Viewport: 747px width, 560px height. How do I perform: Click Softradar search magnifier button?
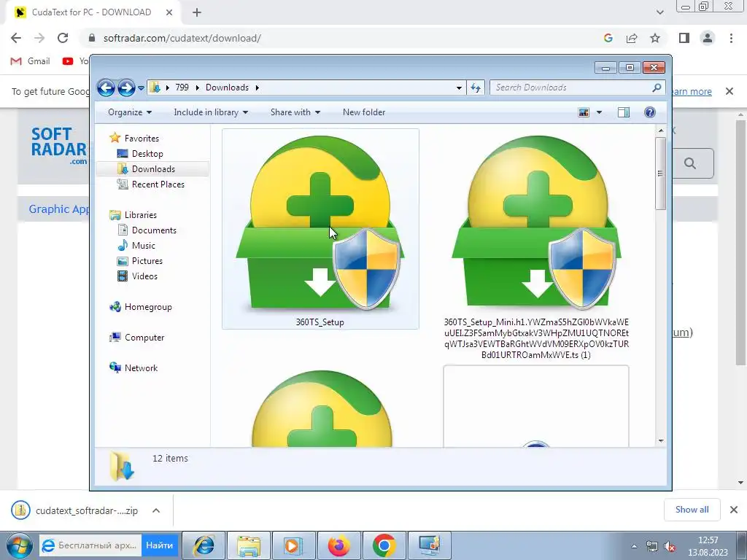[x=690, y=163]
